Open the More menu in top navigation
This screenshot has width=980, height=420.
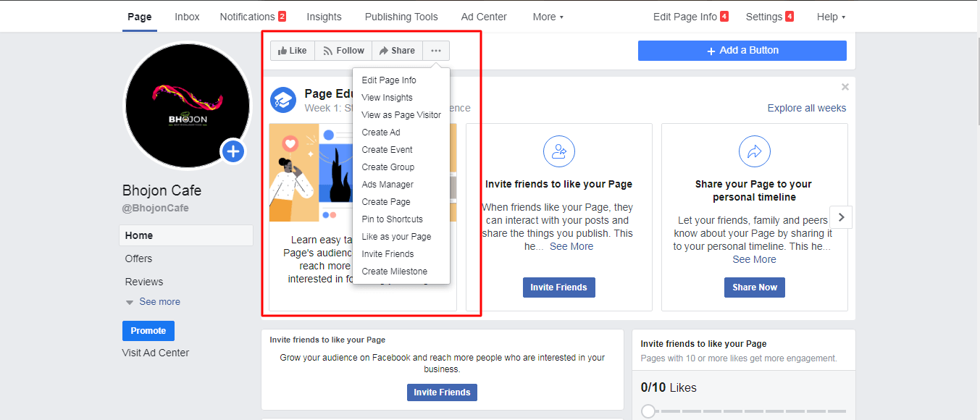point(548,16)
